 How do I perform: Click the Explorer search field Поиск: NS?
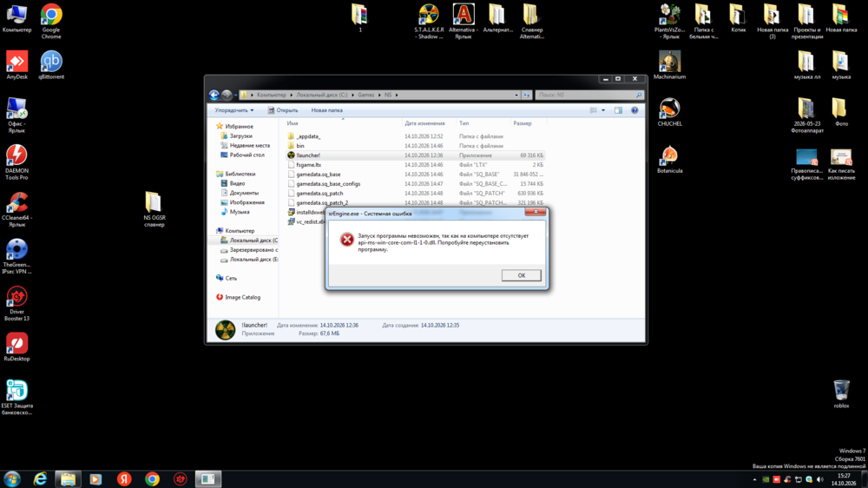[x=589, y=95]
